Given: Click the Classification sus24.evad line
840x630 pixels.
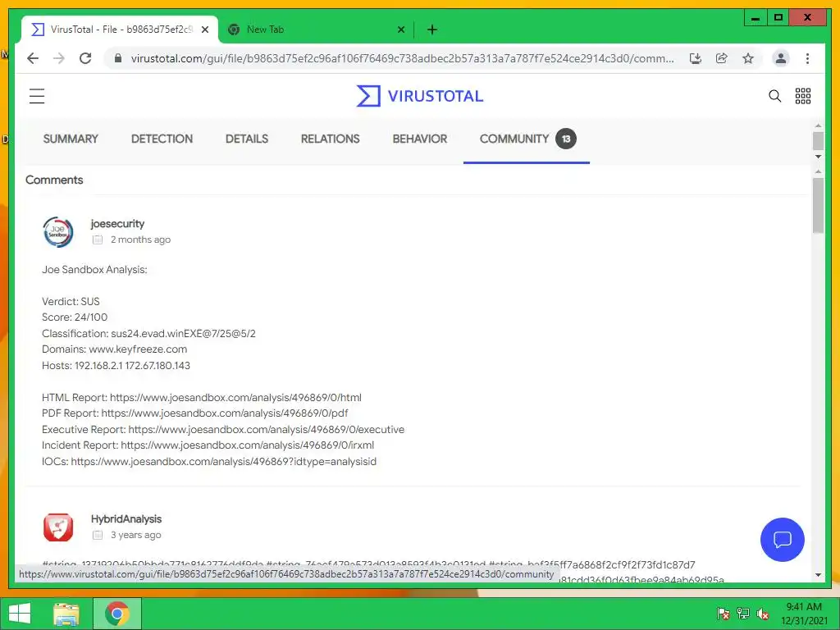Looking at the screenshot, I should point(149,333).
